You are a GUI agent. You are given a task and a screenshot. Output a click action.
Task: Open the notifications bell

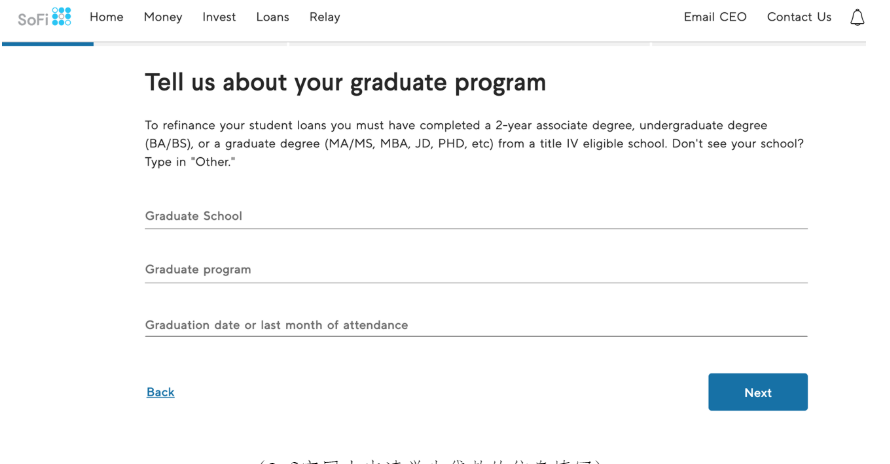click(x=857, y=17)
